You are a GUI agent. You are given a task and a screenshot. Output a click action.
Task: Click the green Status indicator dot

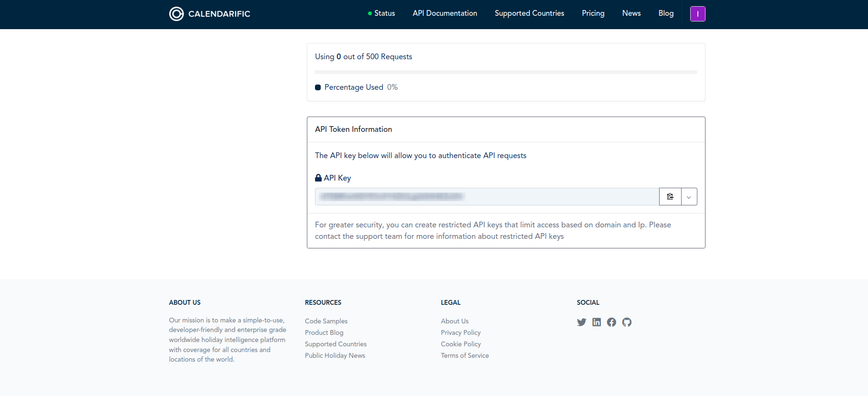(x=370, y=13)
